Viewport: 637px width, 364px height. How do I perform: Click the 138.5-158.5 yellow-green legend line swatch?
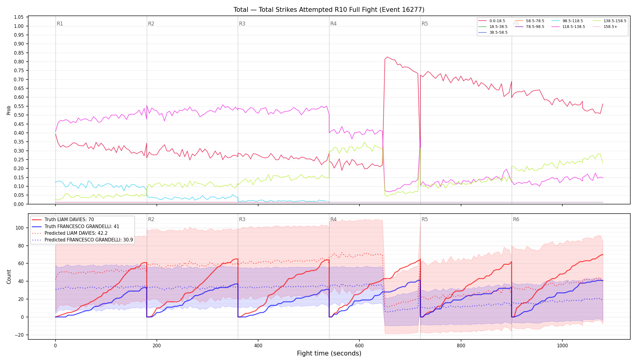[597, 21]
